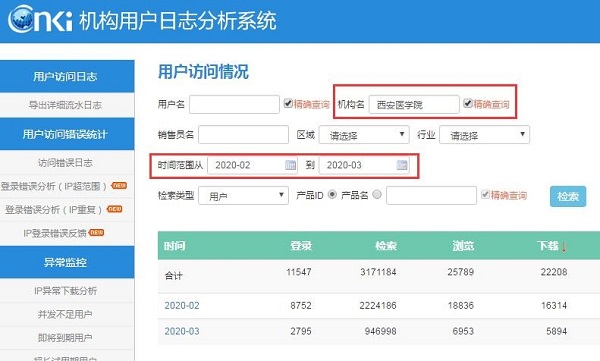The height and width of the screenshot is (361, 600).
Task: Toggle 精确查询 checkbox next to 用户名
Action: [x=288, y=103]
